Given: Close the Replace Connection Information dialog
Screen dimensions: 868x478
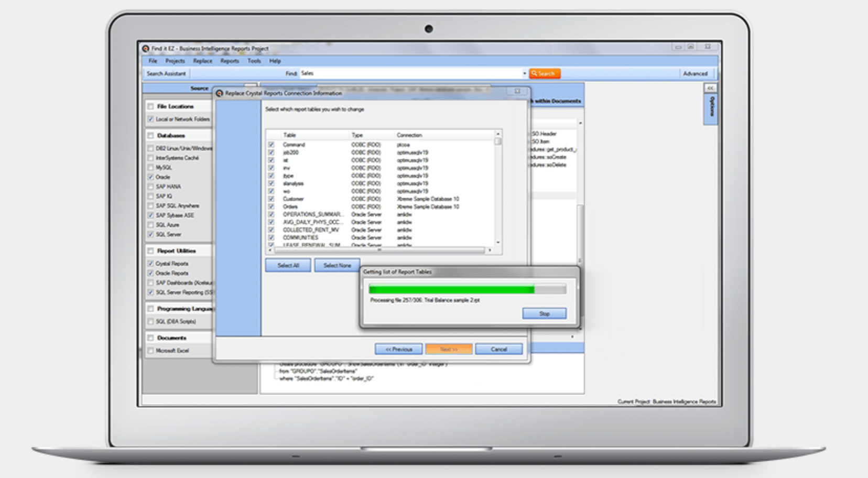Looking at the screenshot, I should pos(517,91).
